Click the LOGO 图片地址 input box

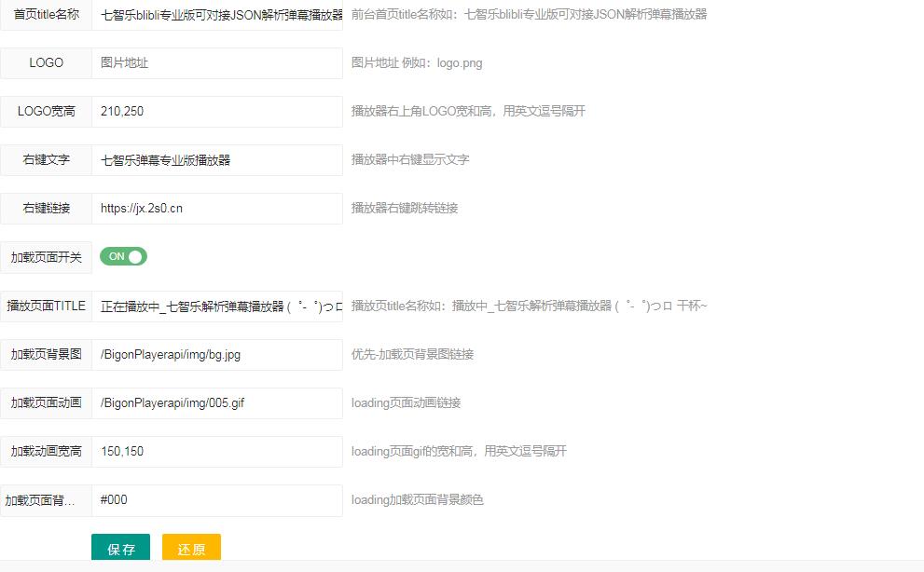click(217, 63)
